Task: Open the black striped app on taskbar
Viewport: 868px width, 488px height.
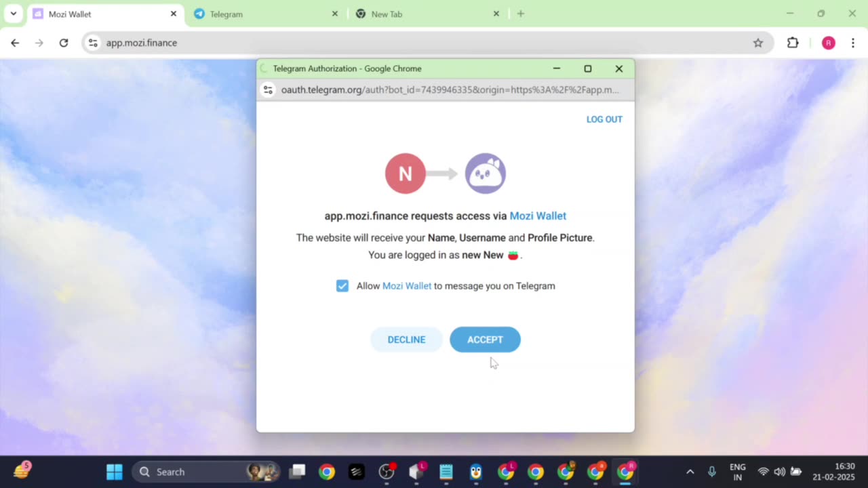Action: [x=357, y=472]
